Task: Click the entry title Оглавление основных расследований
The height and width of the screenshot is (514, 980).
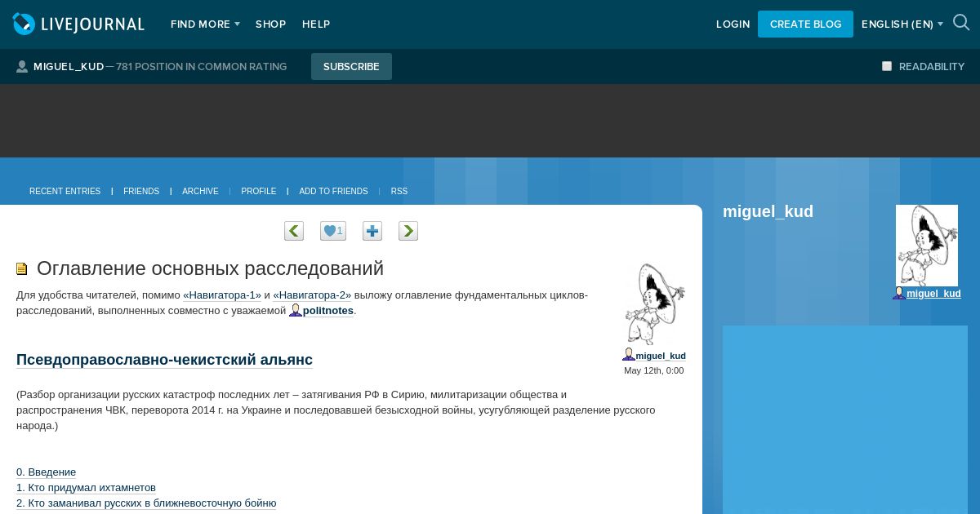Action: tap(210, 268)
